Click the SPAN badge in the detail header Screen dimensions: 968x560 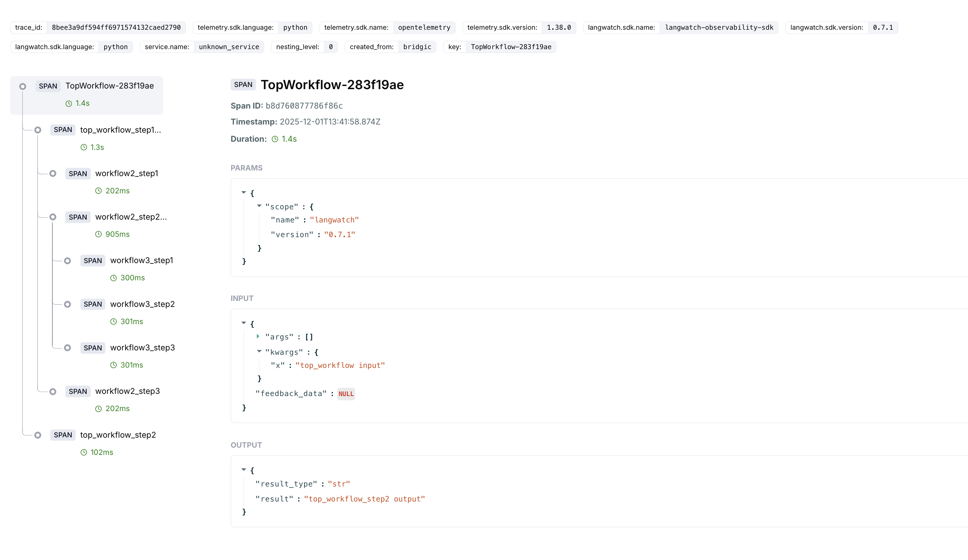tap(243, 84)
